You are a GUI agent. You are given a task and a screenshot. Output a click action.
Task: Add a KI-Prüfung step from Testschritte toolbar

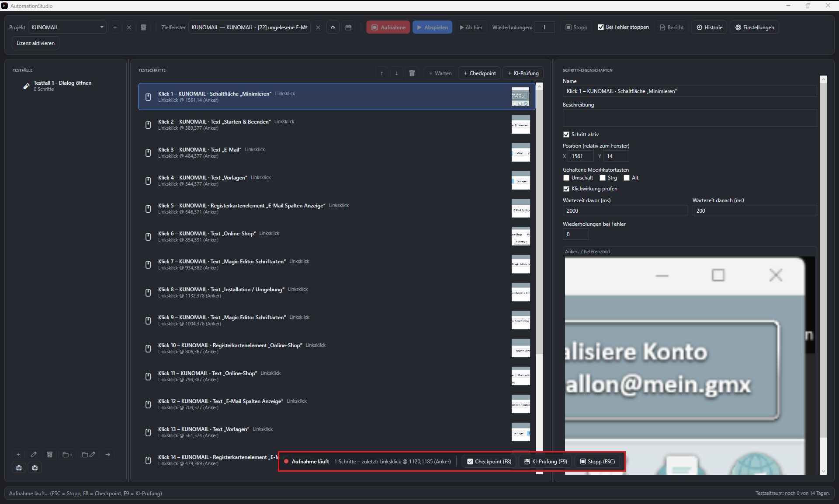(523, 73)
